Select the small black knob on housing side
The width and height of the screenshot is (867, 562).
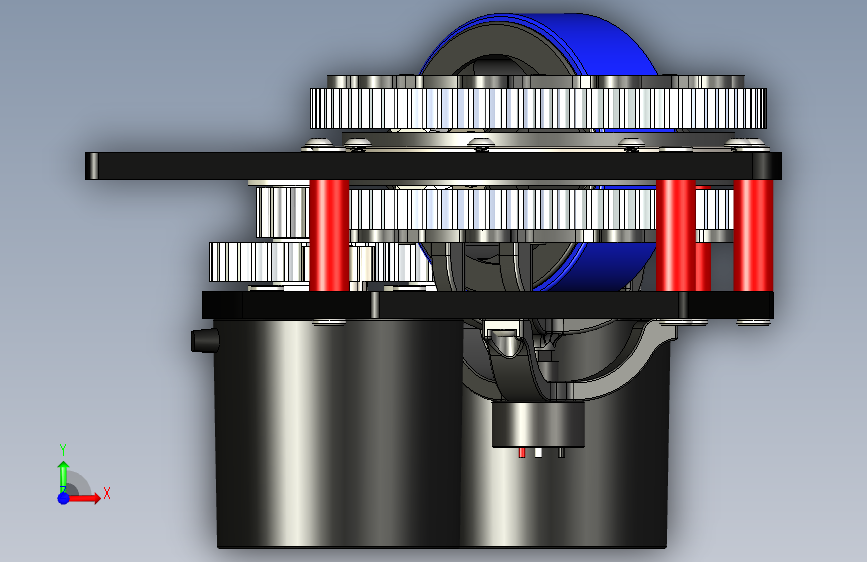point(205,341)
